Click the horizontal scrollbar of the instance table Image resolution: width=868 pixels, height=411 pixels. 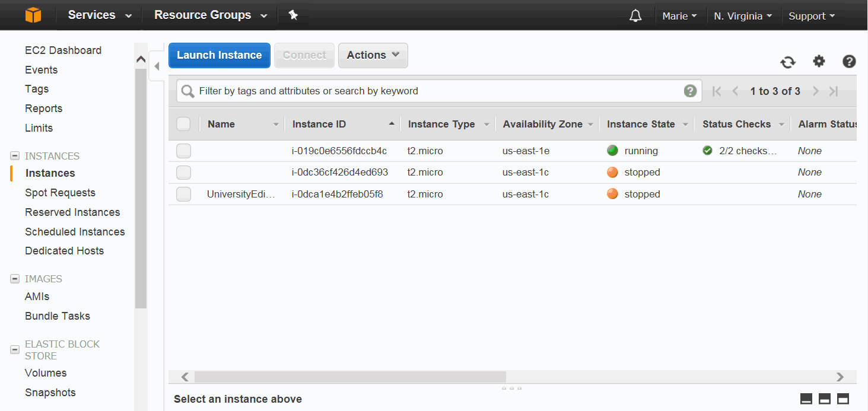pos(350,377)
